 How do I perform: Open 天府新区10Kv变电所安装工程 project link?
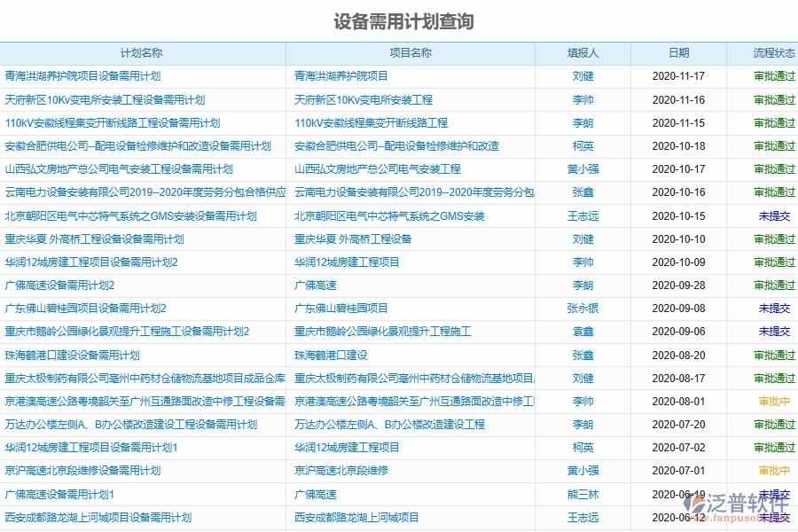[x=364, y=100]
